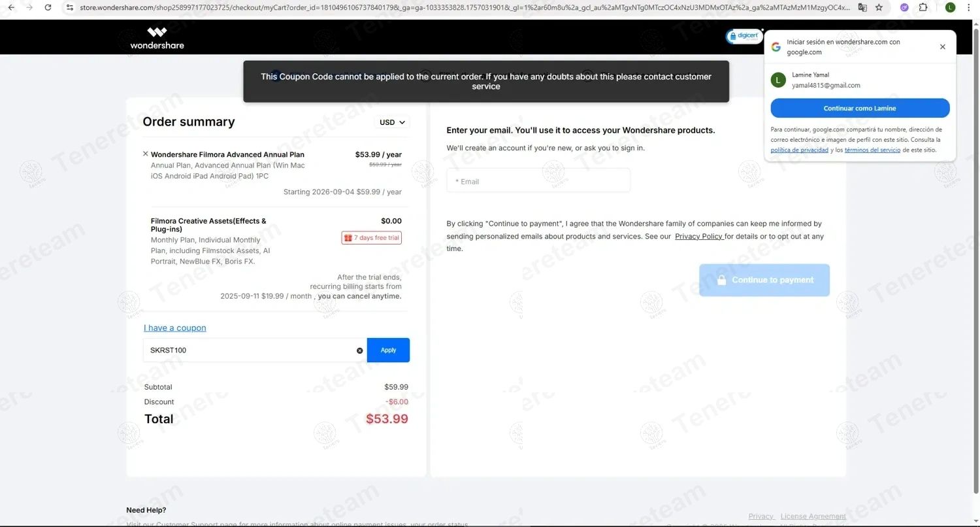This screenshot has height=527, width=980.
Task: Click yamal4815@gmail.com text
Action: pyautogui.click(x=826, y=85)
